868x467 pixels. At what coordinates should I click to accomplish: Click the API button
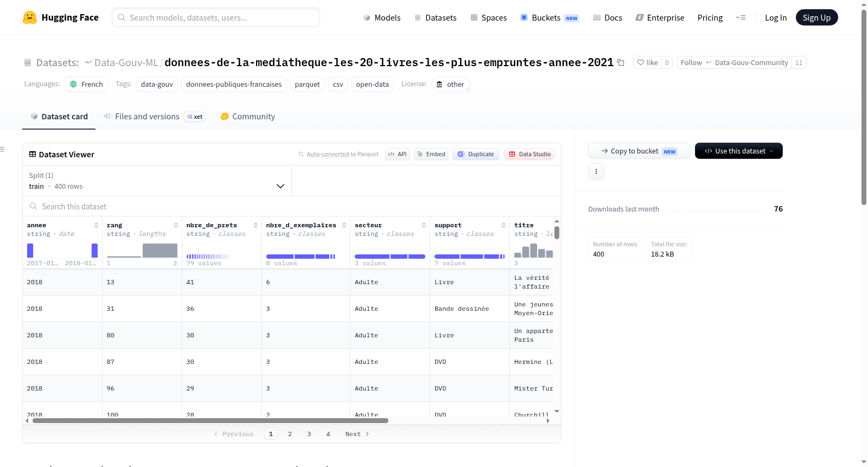tap(397, 154)
